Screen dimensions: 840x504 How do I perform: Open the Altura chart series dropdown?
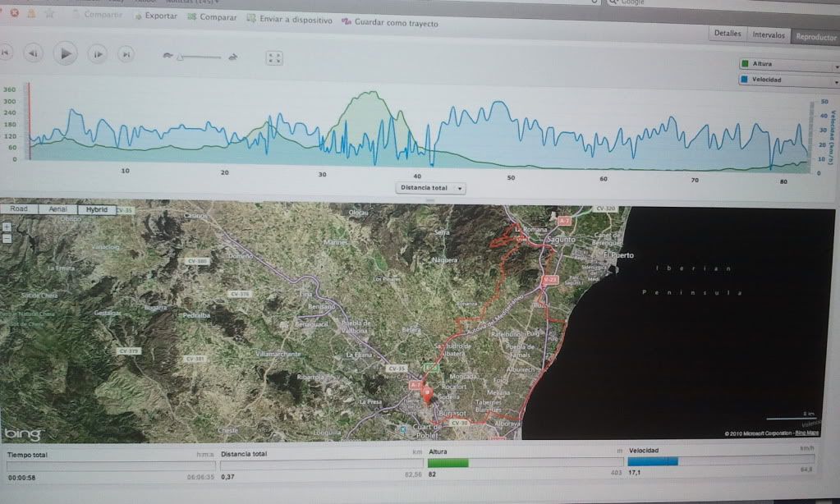click(x=788, y=64)
